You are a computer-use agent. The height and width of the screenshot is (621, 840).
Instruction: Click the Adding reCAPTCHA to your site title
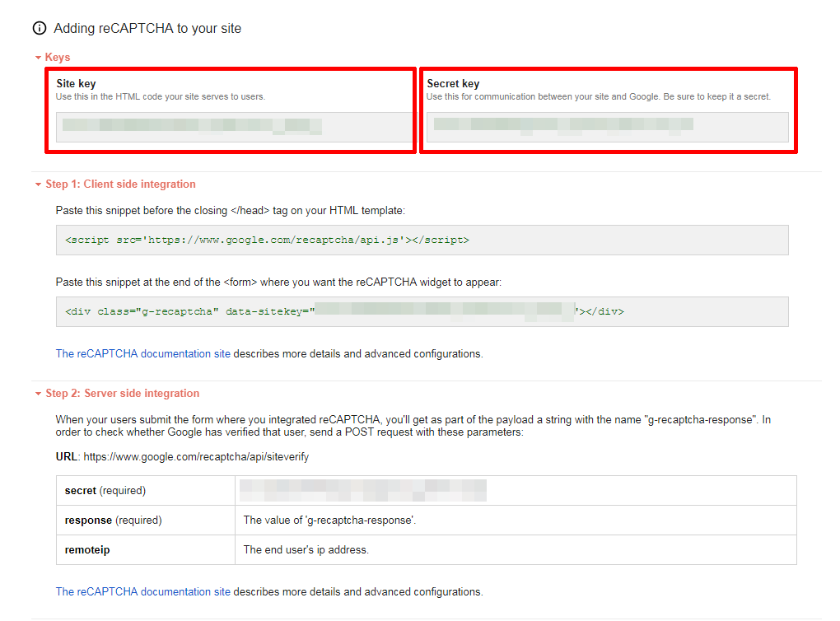pos(147,28)
